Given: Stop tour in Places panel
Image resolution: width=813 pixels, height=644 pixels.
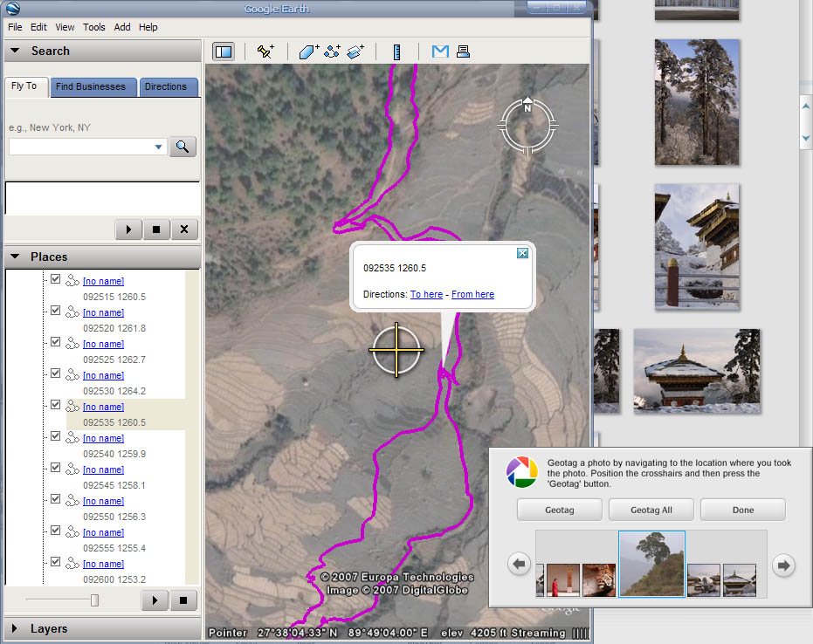Looking at the screenshot, I should (x=183, y=600).
